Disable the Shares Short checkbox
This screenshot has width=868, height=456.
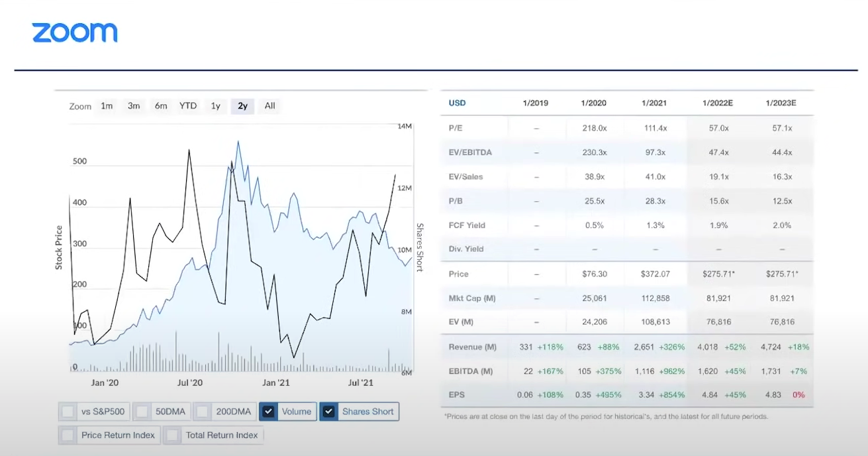click(328, 412)
